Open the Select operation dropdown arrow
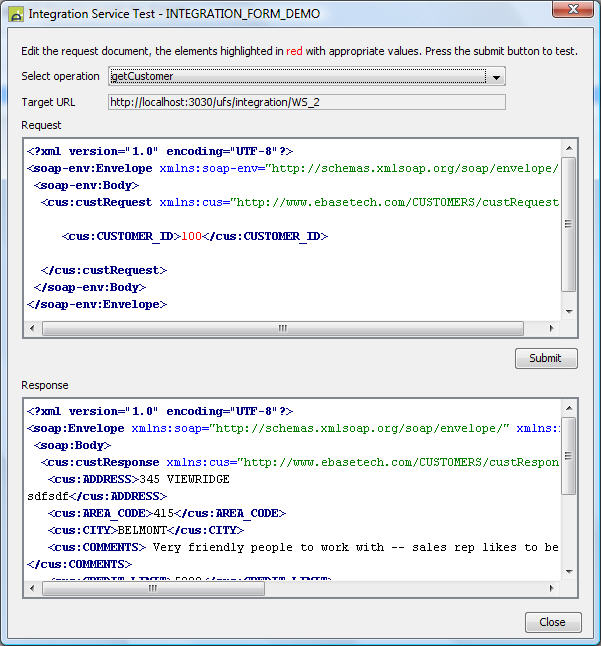Image resolution: width=601 pixels, height=646 pixels. (497, 77)
